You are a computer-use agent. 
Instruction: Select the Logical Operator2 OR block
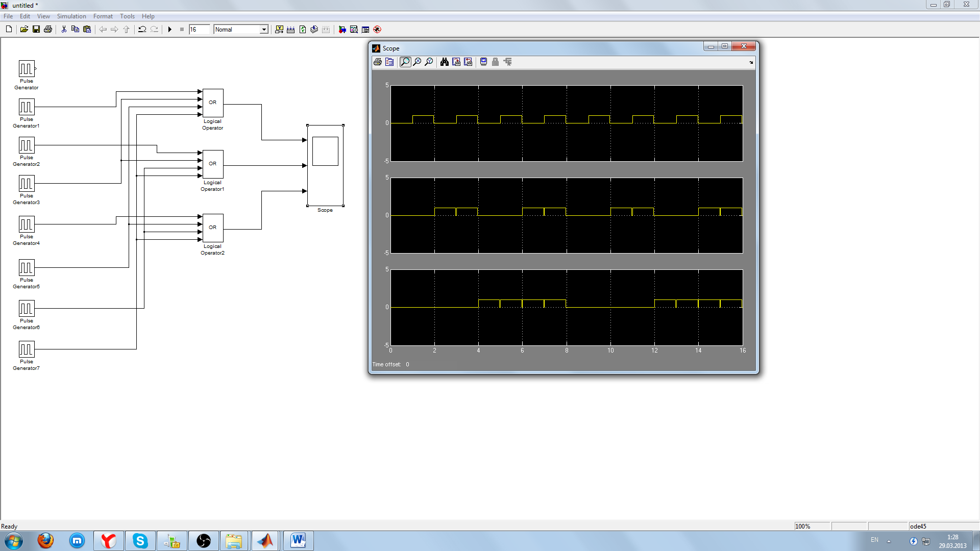(213, 228)
